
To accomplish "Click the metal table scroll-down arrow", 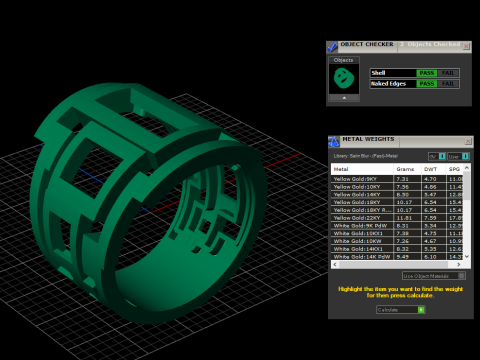I will tap(467, 256).
